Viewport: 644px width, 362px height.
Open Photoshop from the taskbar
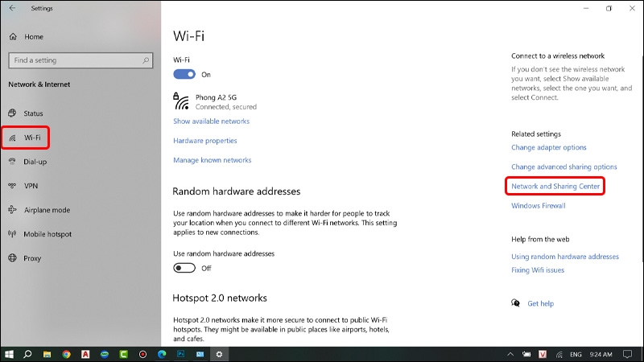tap(180, 354)
